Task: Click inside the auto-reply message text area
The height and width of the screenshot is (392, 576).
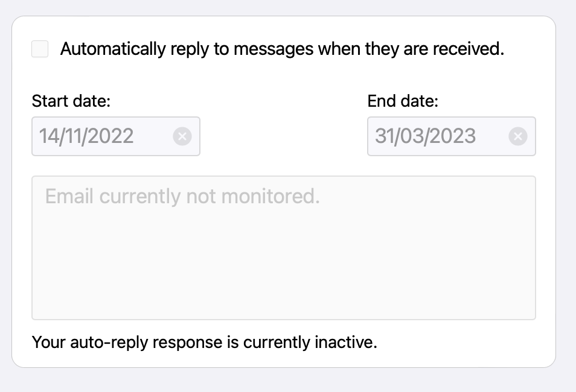Action: 284,247
